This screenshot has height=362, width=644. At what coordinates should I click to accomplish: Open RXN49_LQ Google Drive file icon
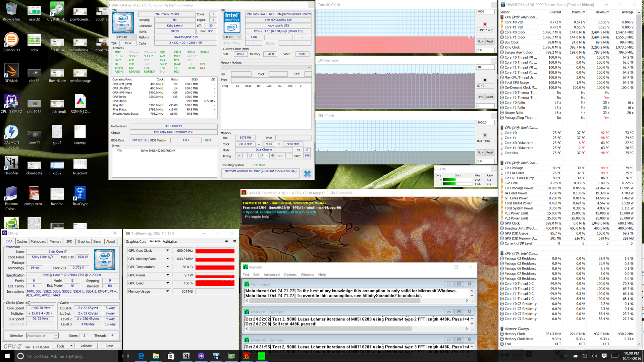(80, 104)
